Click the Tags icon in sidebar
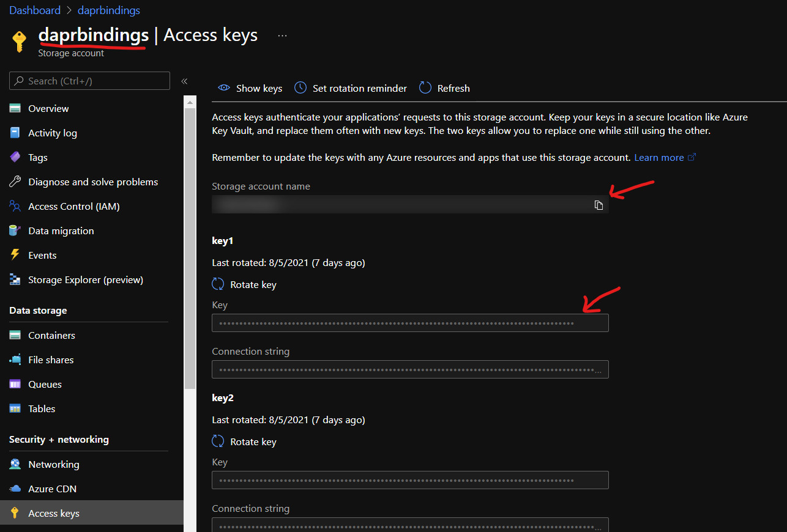 click(x=15, y=157)
